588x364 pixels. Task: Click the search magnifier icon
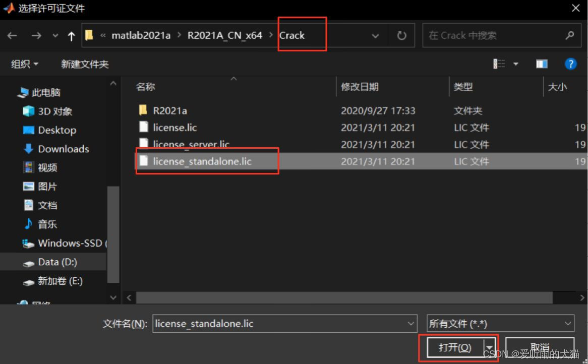[x=570, y=35]
